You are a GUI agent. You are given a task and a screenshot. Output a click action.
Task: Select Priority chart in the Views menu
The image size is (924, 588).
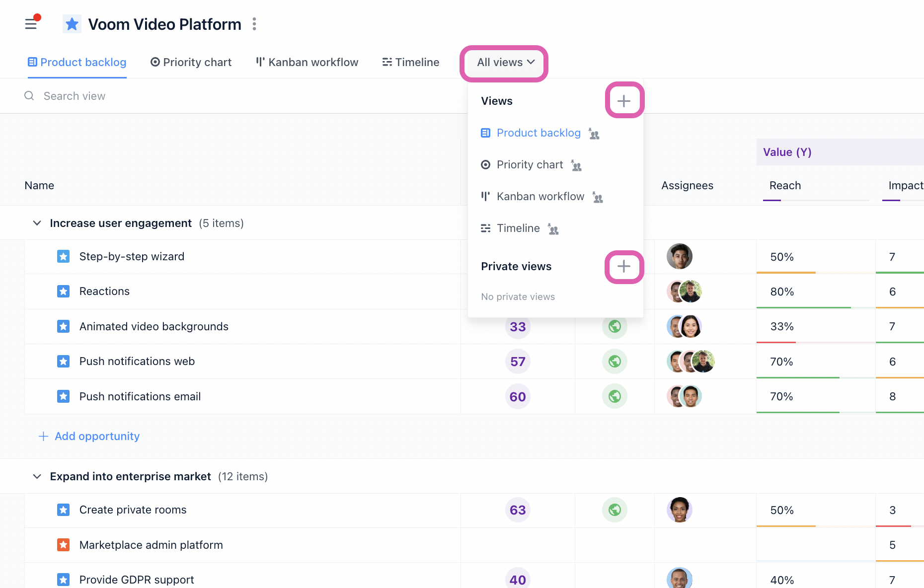[x=530, y=164]
